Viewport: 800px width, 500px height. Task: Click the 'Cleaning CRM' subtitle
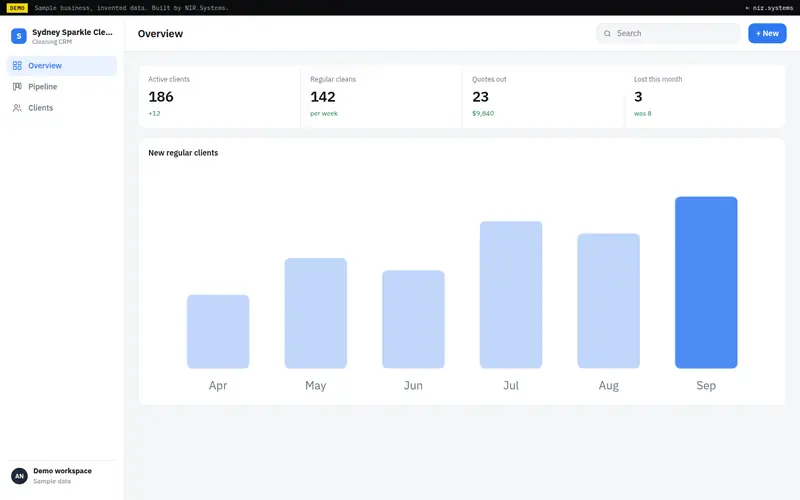[x=52, y=42]
